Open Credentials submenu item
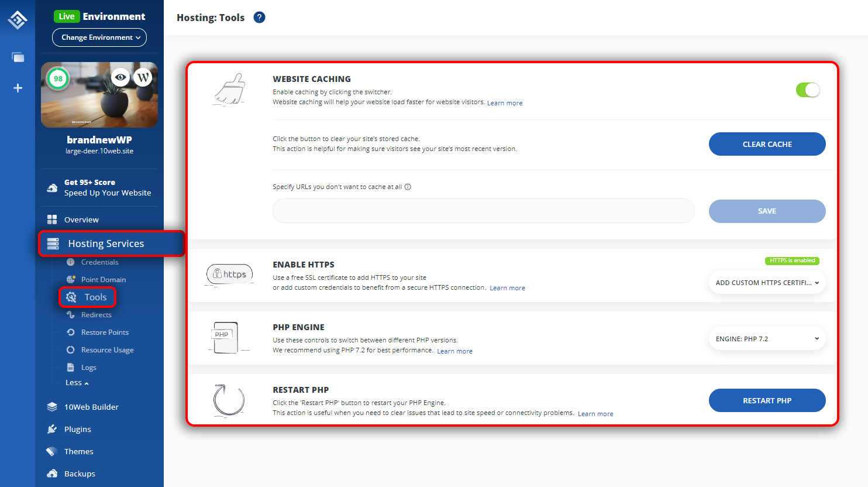Image resolution: width=868 pixels, height=487 pixels. 99,262
